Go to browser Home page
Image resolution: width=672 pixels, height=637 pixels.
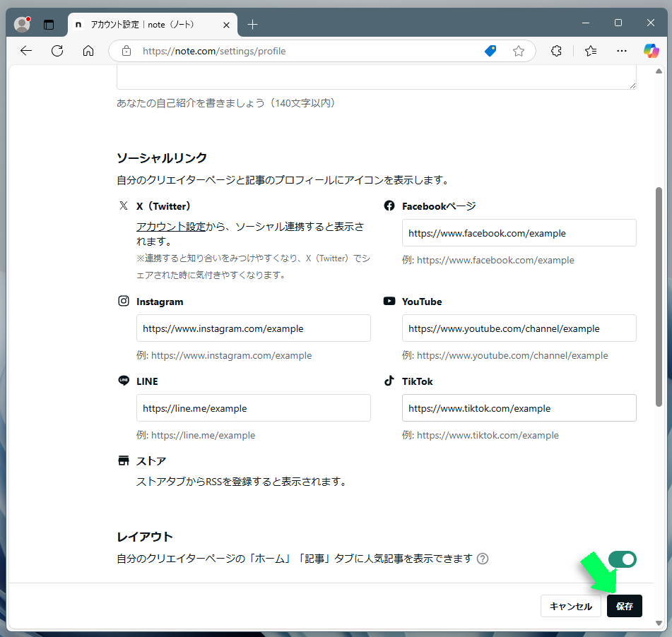[88, 51]
